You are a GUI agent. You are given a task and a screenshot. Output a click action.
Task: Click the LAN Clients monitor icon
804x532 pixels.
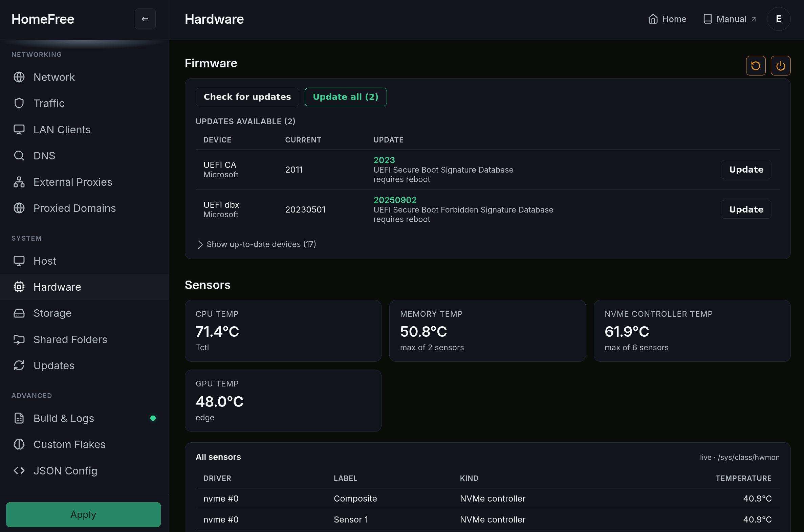pyautogui.click(x=19, y=130)
